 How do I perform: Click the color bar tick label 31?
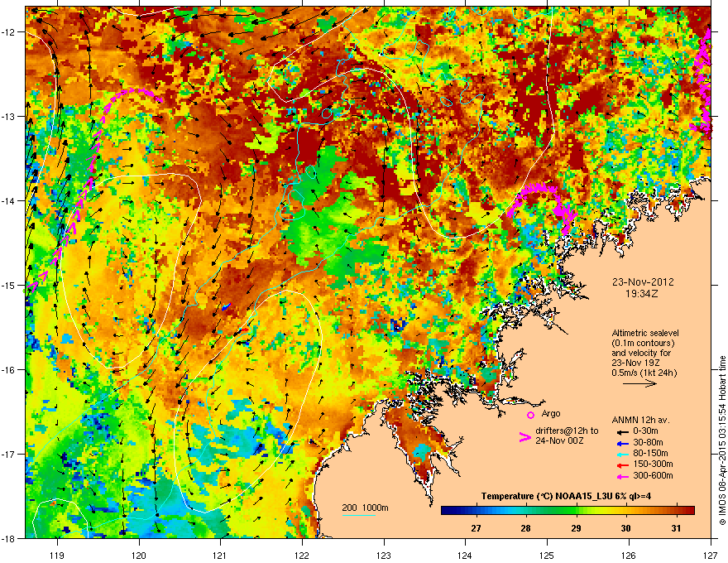676,528
